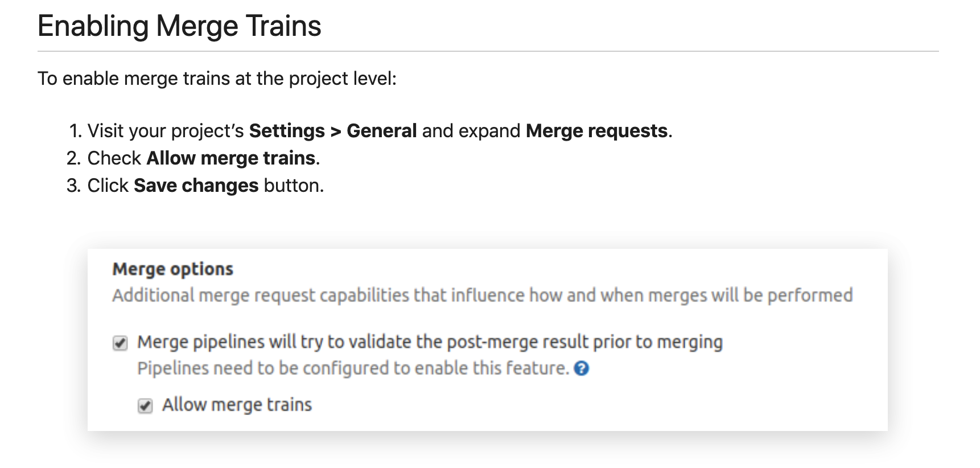Viewport: 980px width, 468px height.
Task: Click the horizontal divider under the heading
Action: tap(489, 51)
